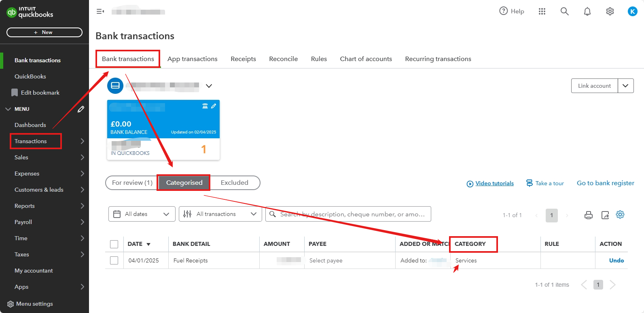Tick the select-all checkbox in table header

114,244
